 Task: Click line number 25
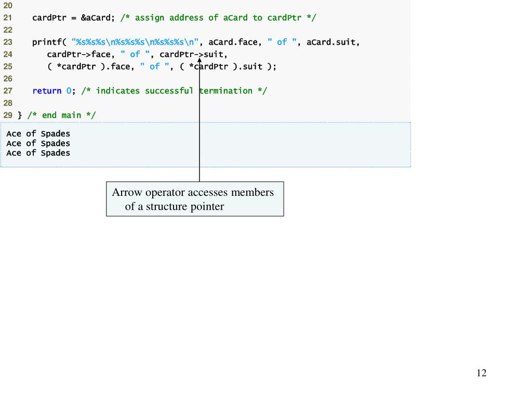point(8,66)
